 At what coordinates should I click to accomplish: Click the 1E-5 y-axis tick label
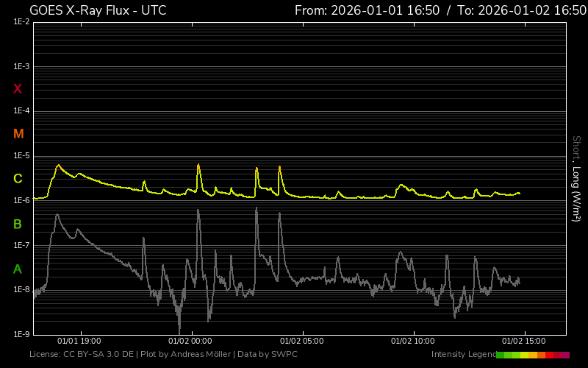[x=21, y=156]
